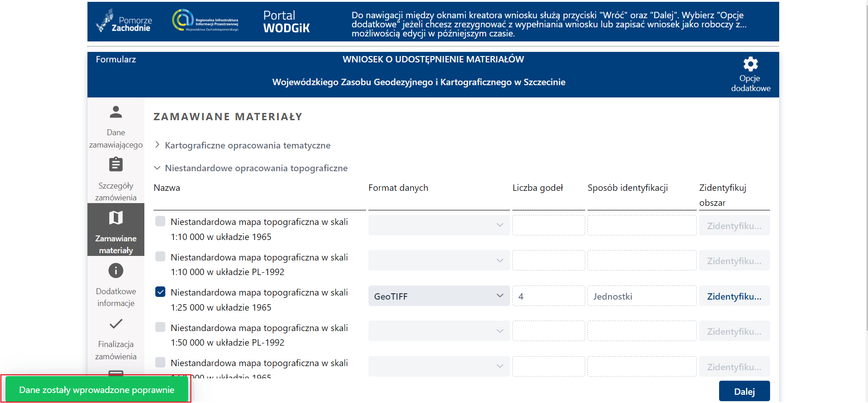868x403 pixels.
Task: Click the Regionalna Infrastruktura Informacji Przestrzennej logo
Action: coord(205,20)
